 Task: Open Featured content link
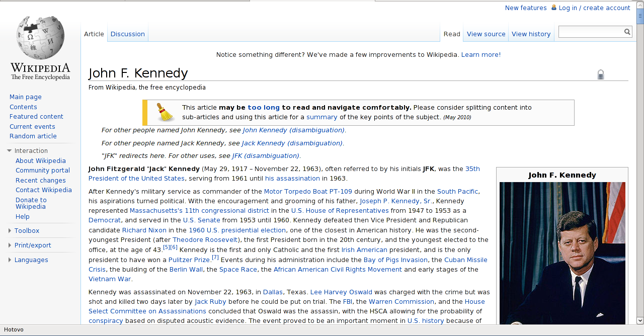pos(36,117)
